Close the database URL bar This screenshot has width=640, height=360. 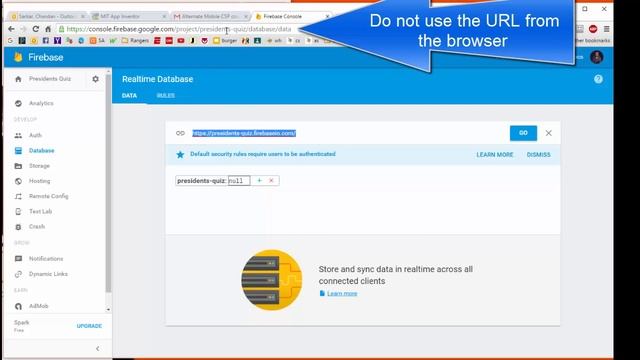click(x=549, y=133)
